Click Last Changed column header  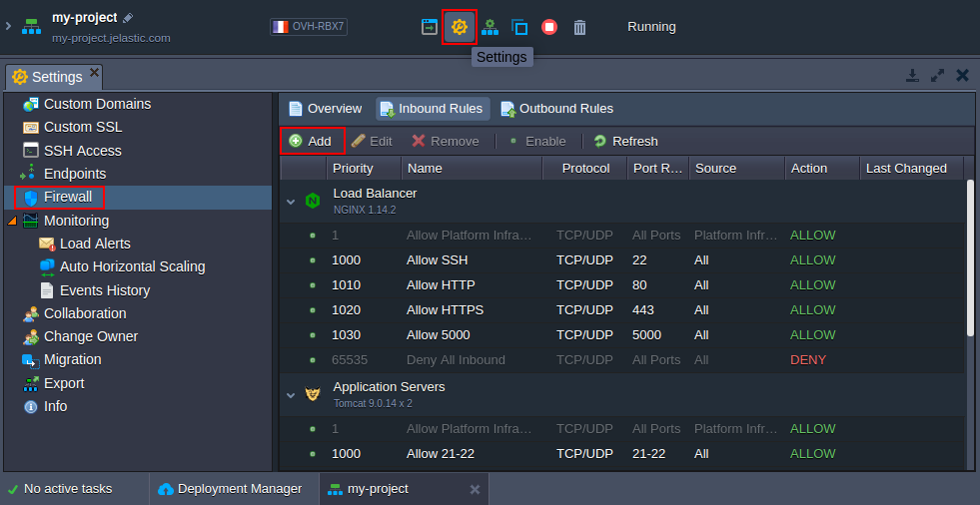912,169
